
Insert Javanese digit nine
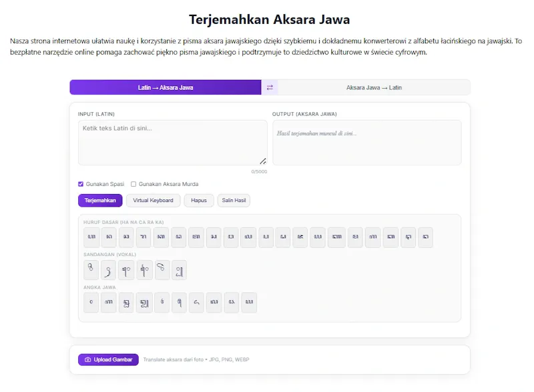pos(249,303)
